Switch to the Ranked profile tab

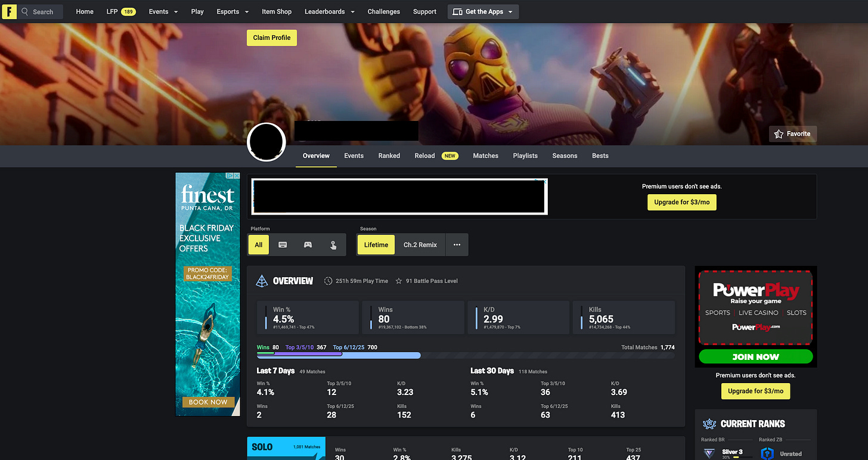point(389,156)
